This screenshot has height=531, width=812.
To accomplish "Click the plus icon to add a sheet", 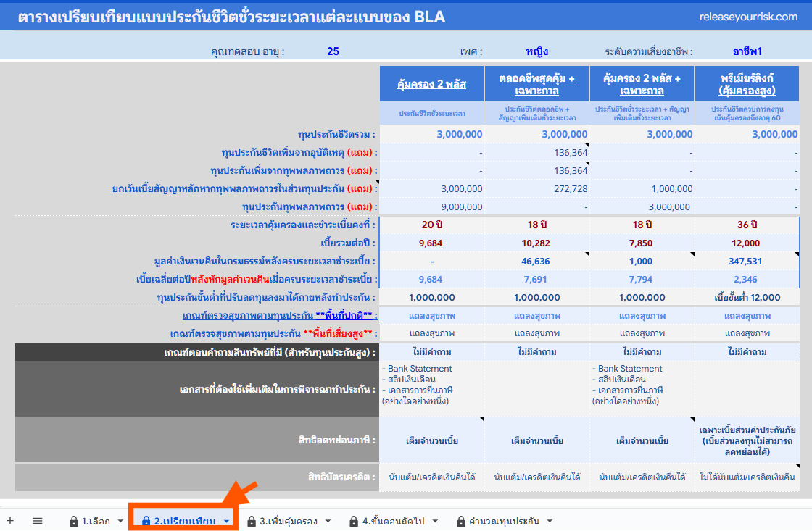I will pos(10,521).
